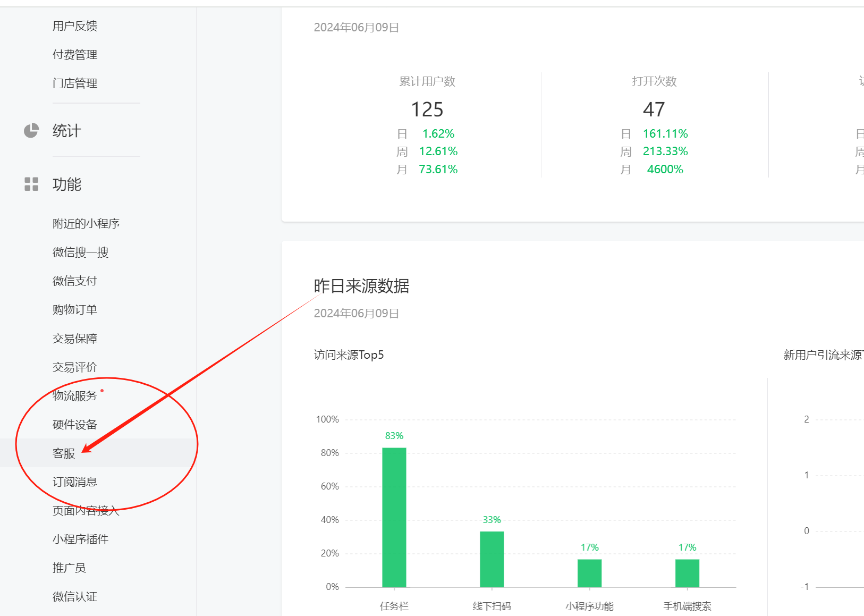Open the 微信支付 section
This screenshot has height=616, width=864.
tap(75, 281)
